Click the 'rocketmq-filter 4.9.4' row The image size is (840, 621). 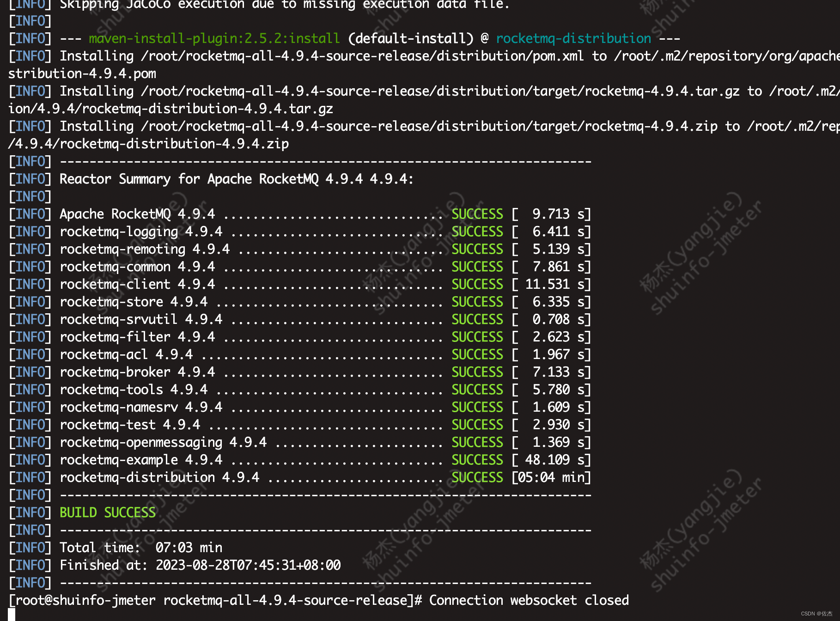[x=300, y=337]
